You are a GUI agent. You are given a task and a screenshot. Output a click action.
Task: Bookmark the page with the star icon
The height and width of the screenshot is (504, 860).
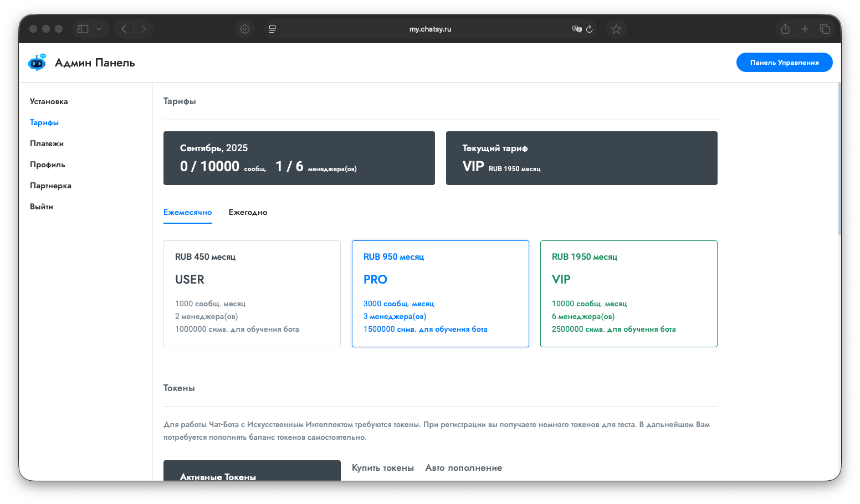pyautogui.click(x=616, y=29)
